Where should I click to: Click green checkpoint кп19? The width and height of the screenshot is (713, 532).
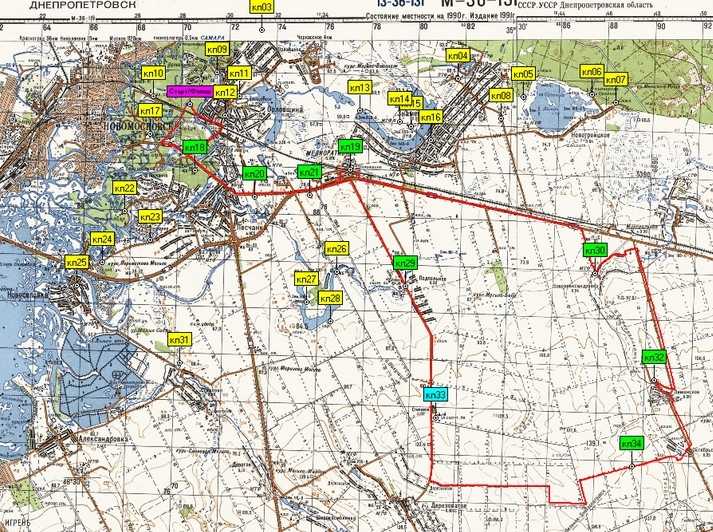click(x=350, y=146)
